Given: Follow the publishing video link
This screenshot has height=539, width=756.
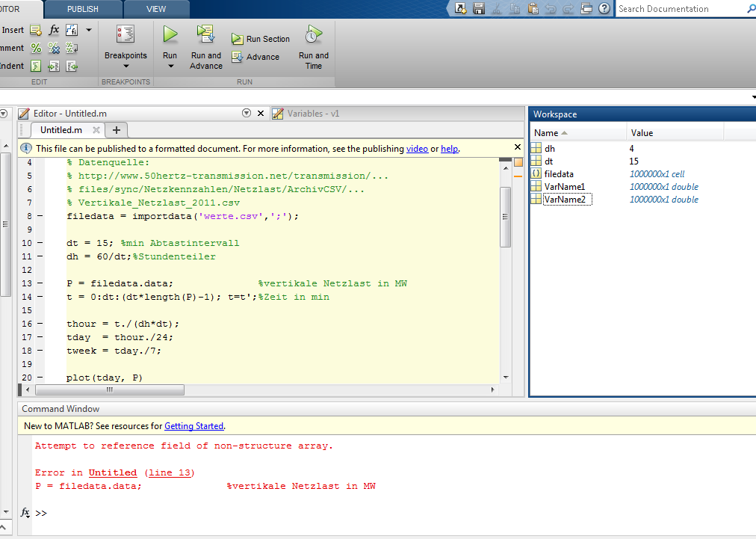Looking at the screenshot, I should point(417,149).
